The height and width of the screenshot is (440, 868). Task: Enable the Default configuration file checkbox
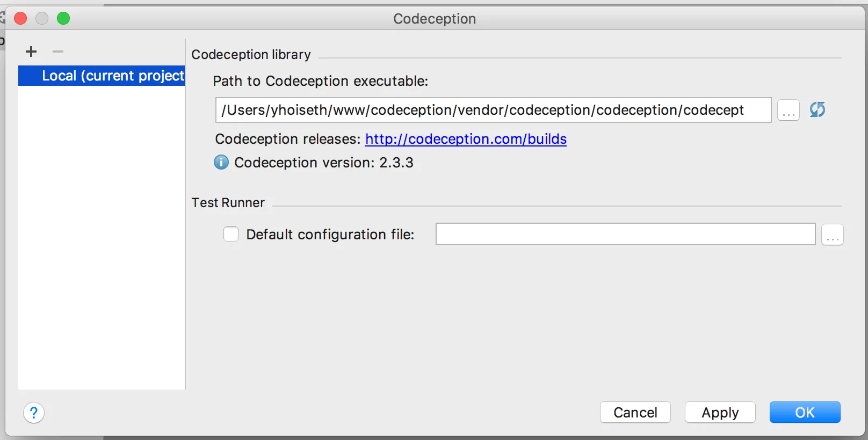coord(231,234)
